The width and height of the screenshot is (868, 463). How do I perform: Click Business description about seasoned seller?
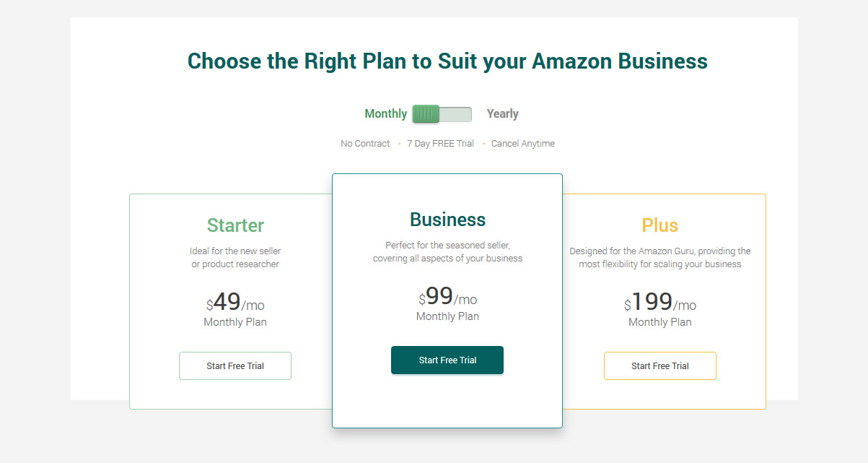coord(447,252)
